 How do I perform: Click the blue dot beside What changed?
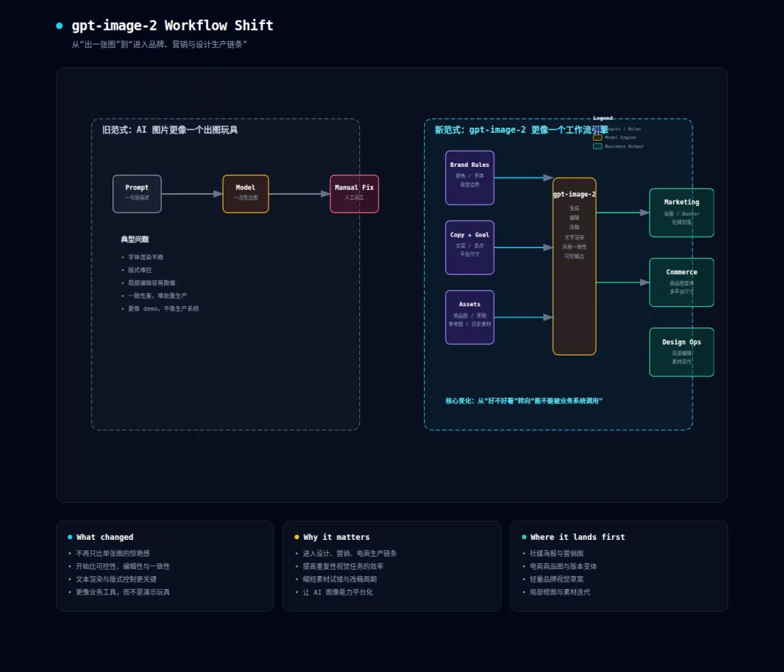70,537
